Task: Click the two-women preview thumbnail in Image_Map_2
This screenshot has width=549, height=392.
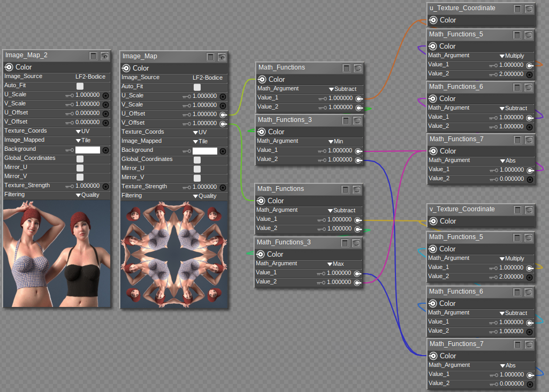Action: click(57, 253)
